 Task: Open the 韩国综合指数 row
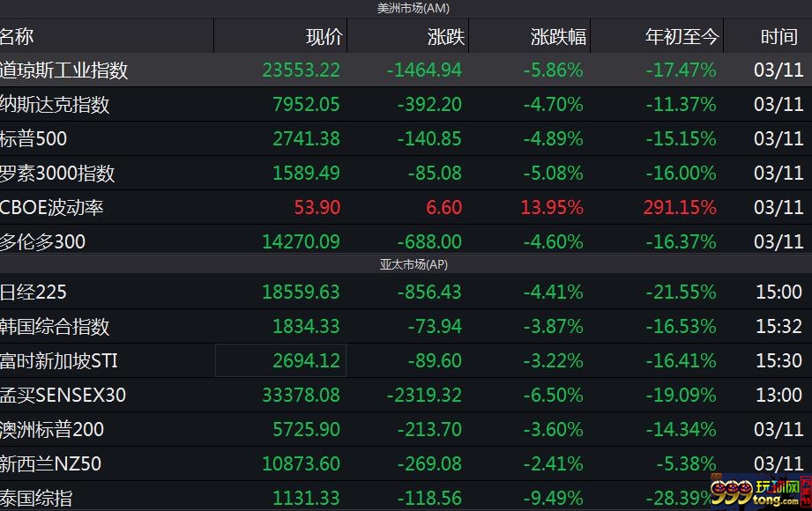(406, 326)
